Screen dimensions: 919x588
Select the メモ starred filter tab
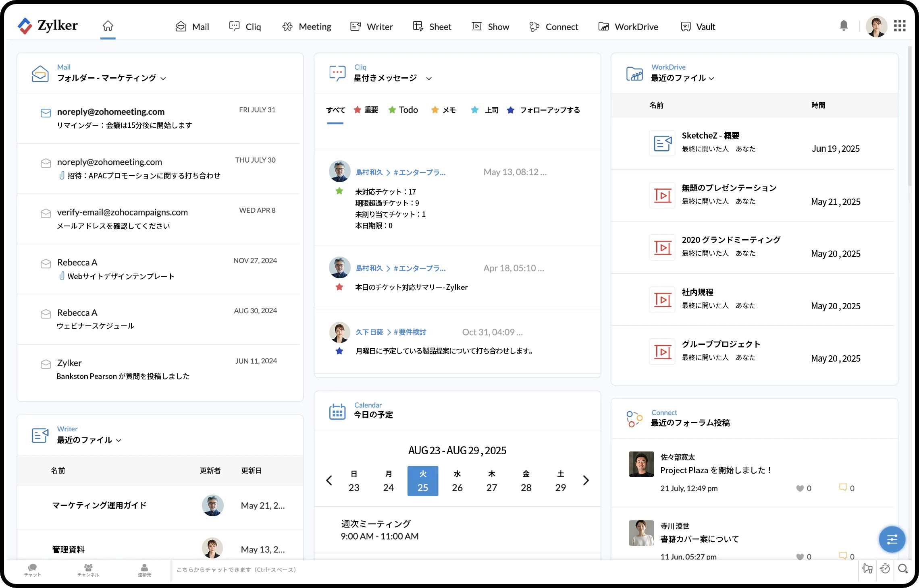(443, 110)
